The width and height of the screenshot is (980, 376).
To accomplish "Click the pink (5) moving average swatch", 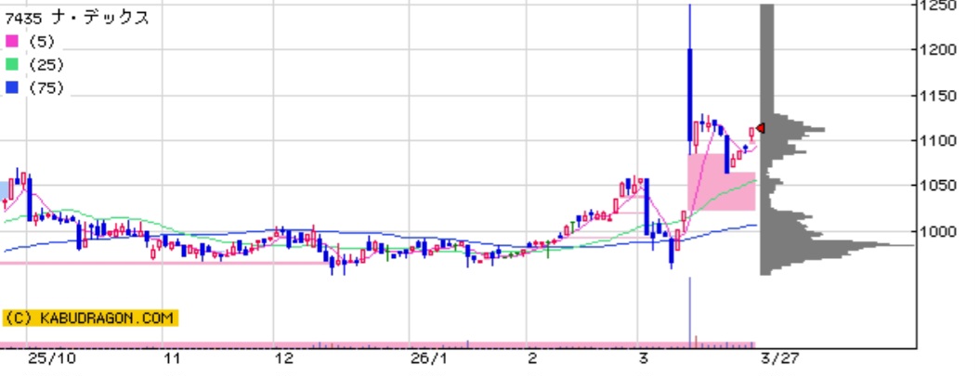I will (x=11, y=42).
